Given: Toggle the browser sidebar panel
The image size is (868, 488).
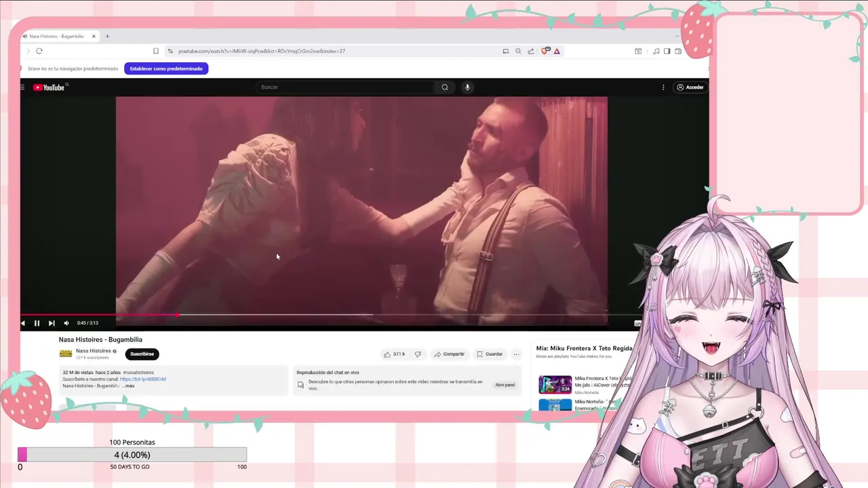Looking at the screenshot, I should coord(667,51).
